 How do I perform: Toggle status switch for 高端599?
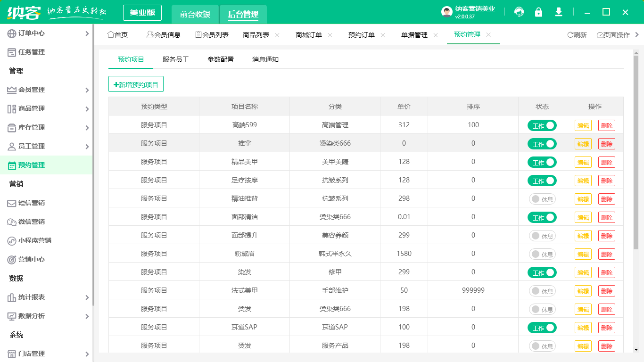coord(542,125)
